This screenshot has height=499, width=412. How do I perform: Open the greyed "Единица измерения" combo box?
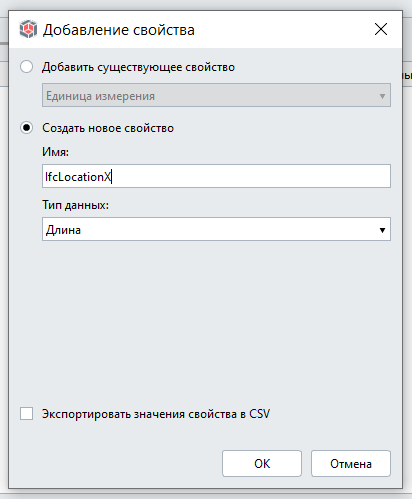click(x=216, y=95)
